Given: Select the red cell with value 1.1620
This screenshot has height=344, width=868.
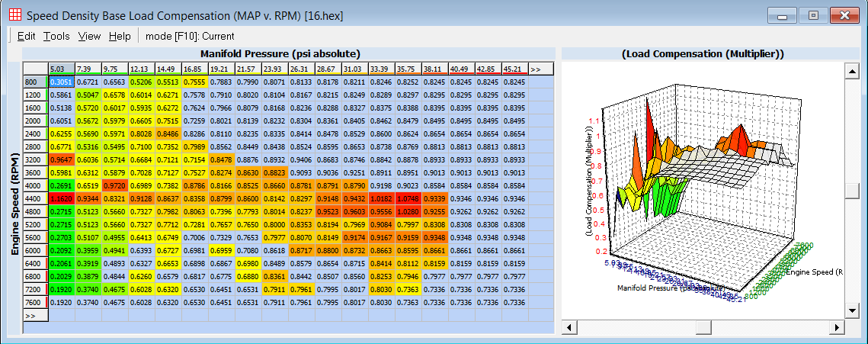Looking at the screenshot, I should click(x=61, y=198).
